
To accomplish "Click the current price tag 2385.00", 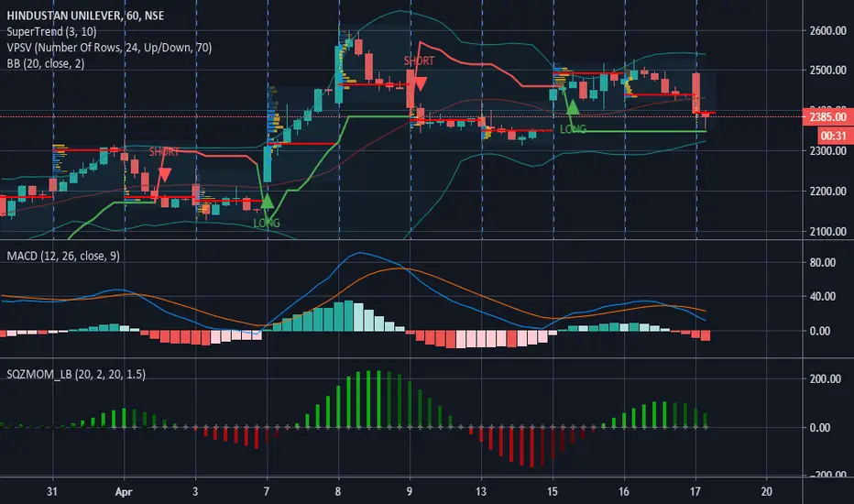I will (x=827, y=117).
